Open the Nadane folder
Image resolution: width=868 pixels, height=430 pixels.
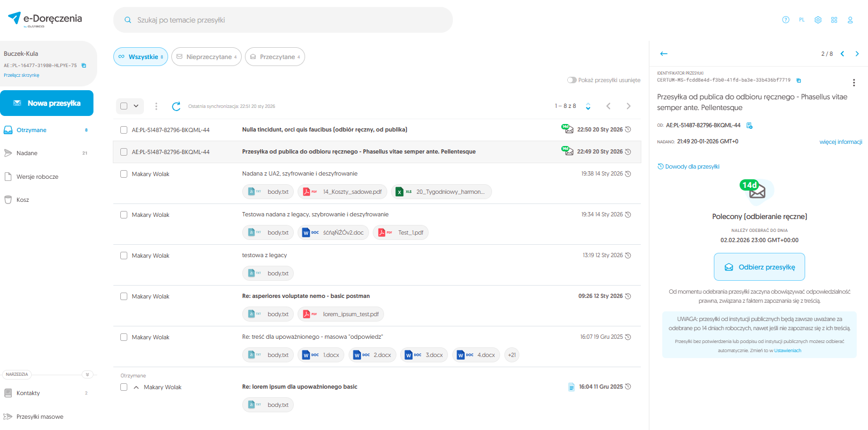27,153
